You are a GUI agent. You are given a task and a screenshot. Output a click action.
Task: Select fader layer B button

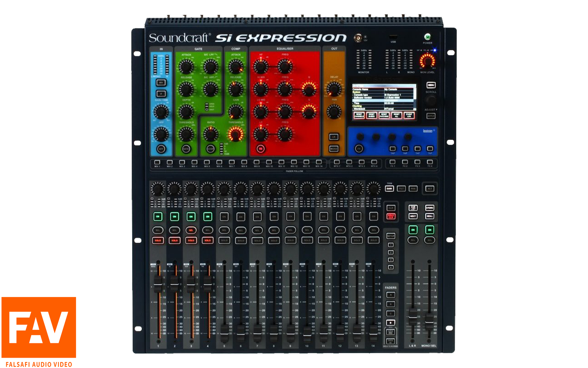click(391, 304)
